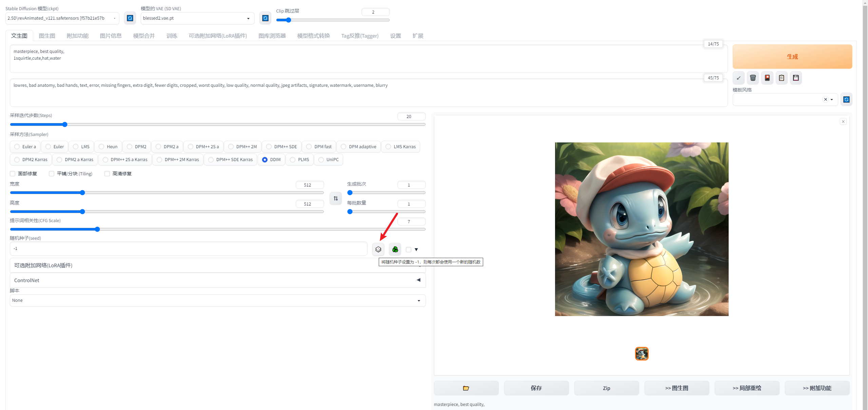Open the Tag反推(Tagger) tab
Screen dimensions: 868x410
[x=360, y=36]
